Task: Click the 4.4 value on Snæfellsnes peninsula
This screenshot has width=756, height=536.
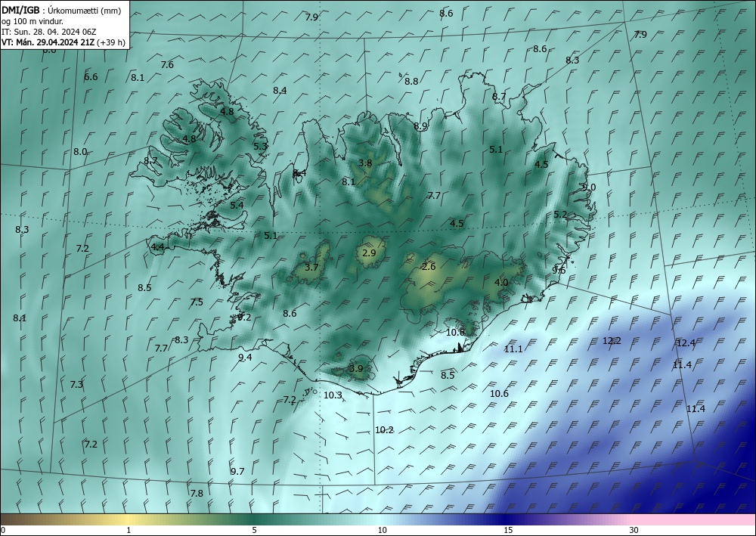Action: click(158, 247)
